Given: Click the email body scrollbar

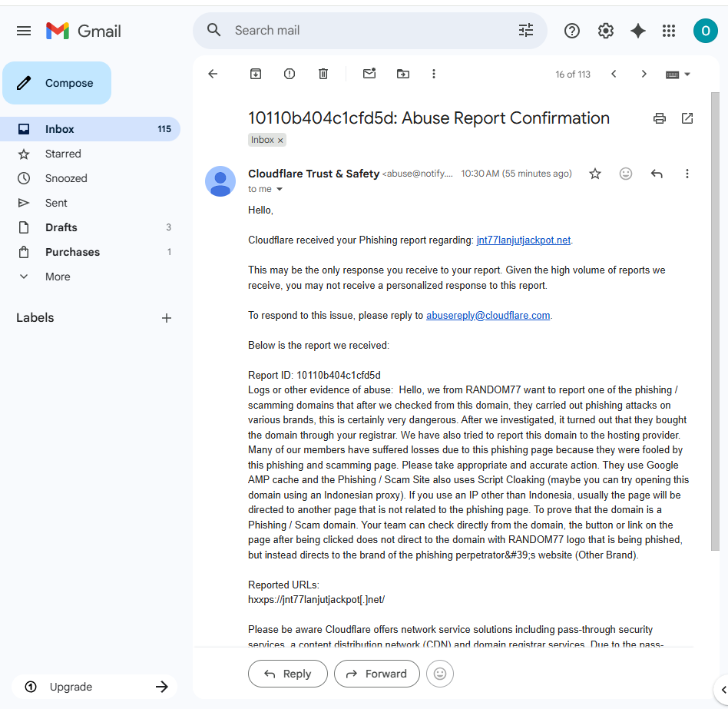Looking at the screenshot, I should click(715, 321).
